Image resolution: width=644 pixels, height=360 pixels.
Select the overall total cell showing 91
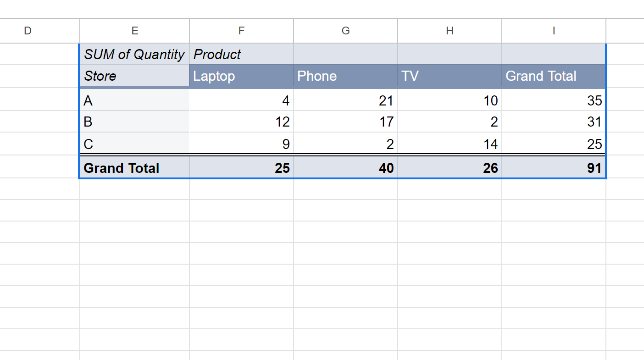[554, 168]
